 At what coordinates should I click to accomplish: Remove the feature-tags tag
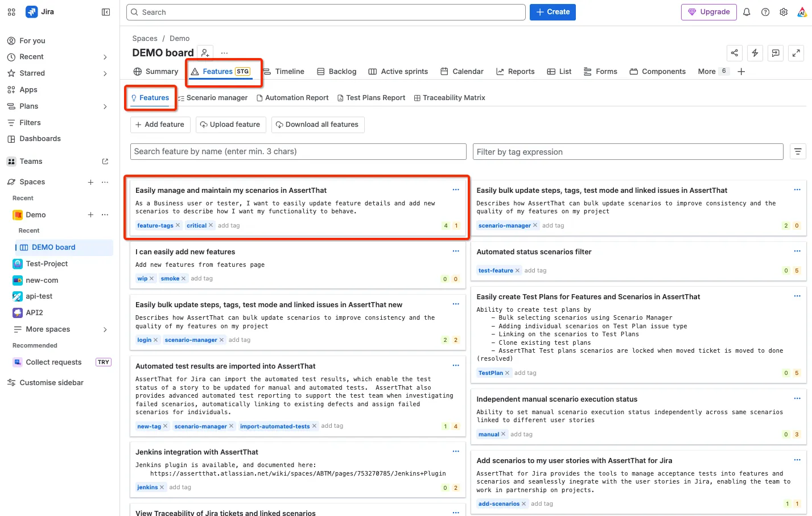click(178, 225)
